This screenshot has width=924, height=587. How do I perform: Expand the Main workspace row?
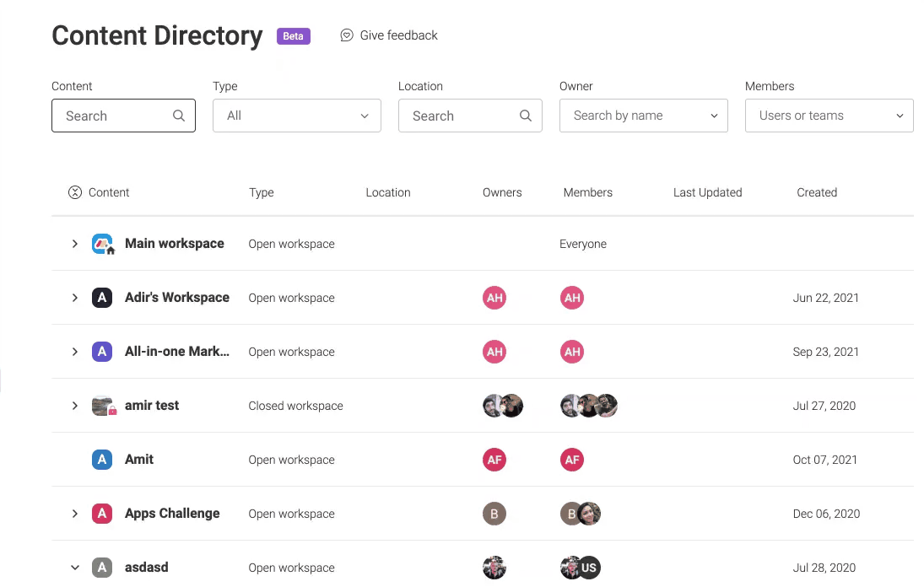75,244
